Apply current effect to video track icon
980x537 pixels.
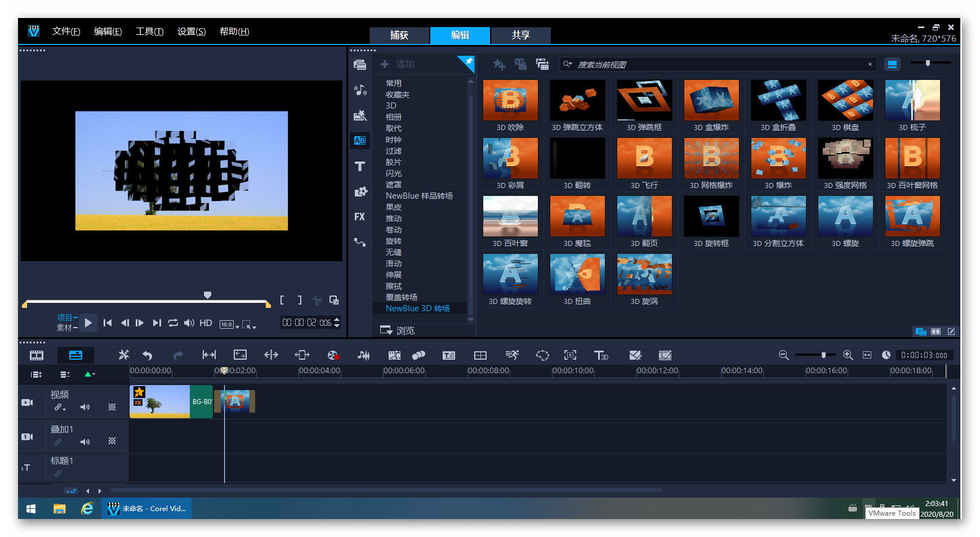520,65
